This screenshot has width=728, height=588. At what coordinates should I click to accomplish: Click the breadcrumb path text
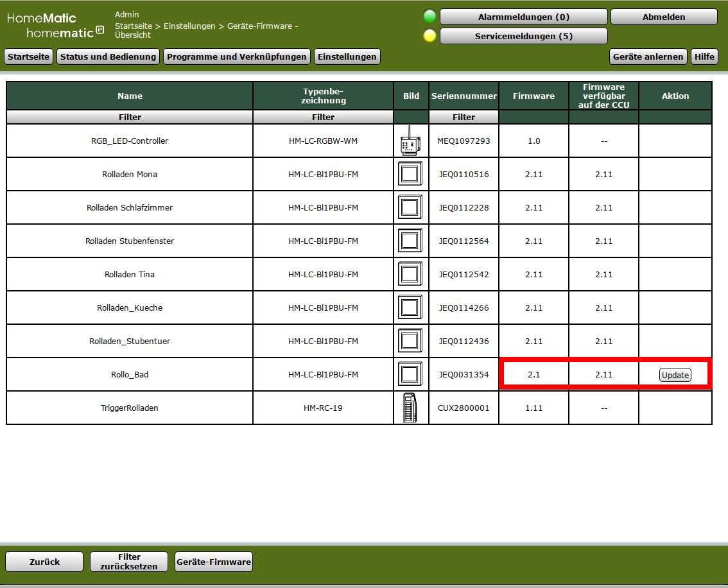(206, 30)
